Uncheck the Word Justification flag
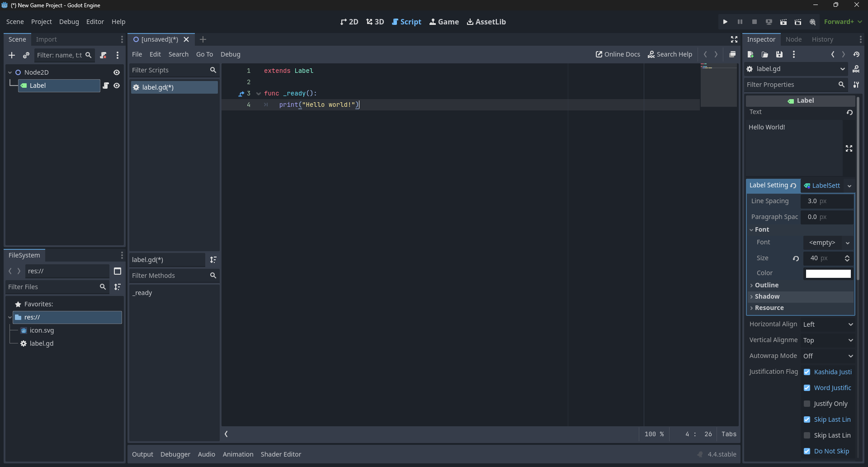Image resolution: width=868 pixels, height=467 pixels. click(x=807, y=388)
